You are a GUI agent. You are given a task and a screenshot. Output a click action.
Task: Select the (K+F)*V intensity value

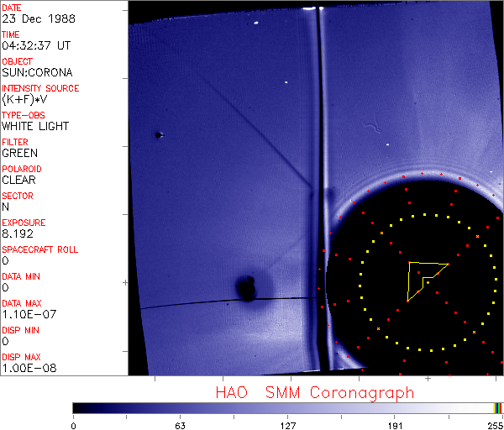pos(24,100)
